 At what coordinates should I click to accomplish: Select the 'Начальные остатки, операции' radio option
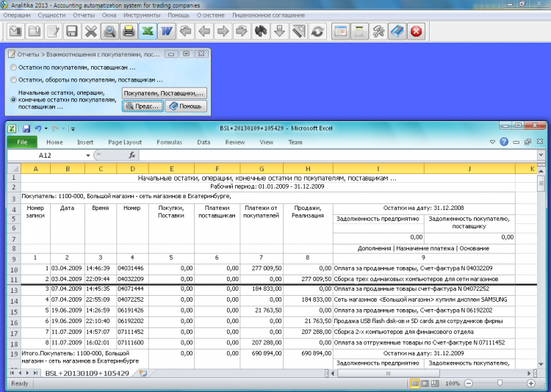click(13, 99)
